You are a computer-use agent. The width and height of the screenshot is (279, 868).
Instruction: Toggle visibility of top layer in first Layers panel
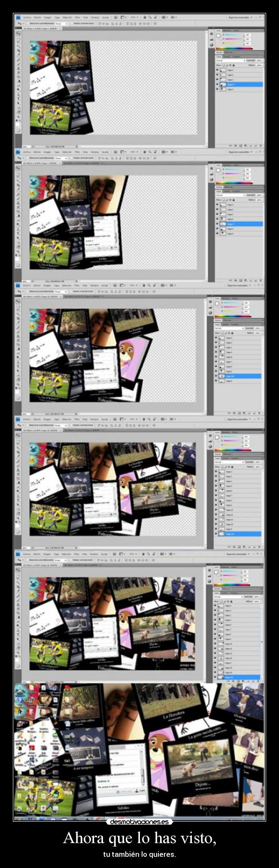pyautogui.click(x=217, y=70)
